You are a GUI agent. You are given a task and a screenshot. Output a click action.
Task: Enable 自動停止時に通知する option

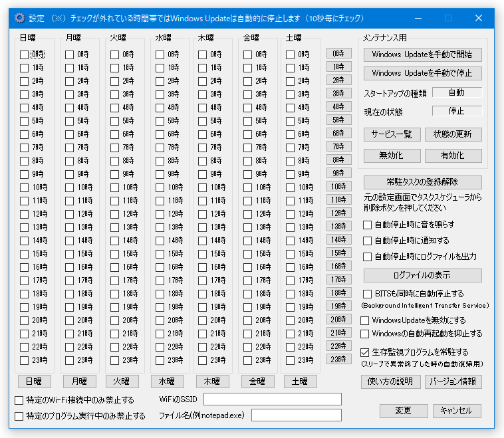tap(368, 241)
